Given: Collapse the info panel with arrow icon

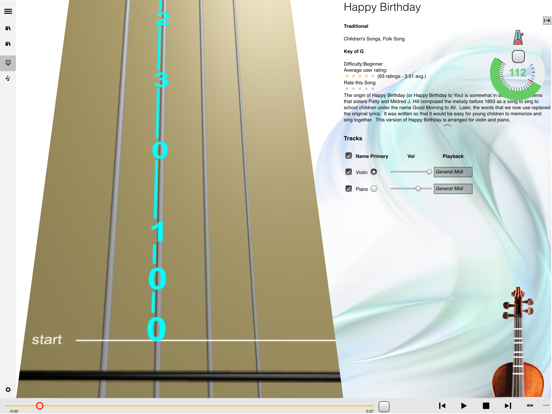Looking at the screenshot, I should [x=546, y=21].
